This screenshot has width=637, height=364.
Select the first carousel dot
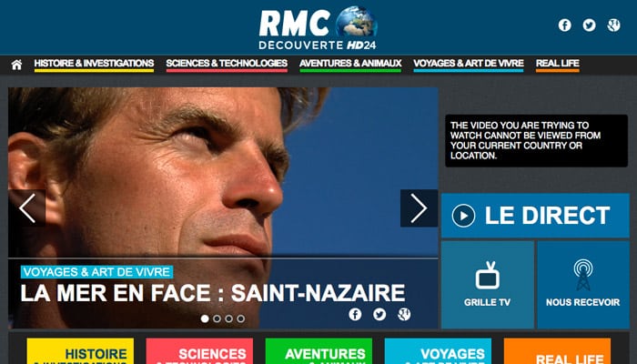[205, 318]
